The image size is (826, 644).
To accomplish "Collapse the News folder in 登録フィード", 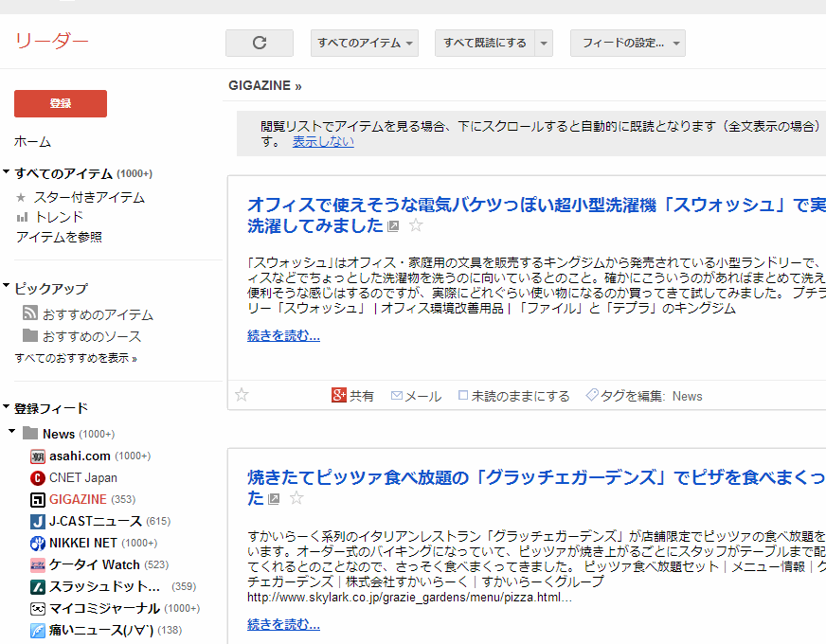I will [11, 433].
